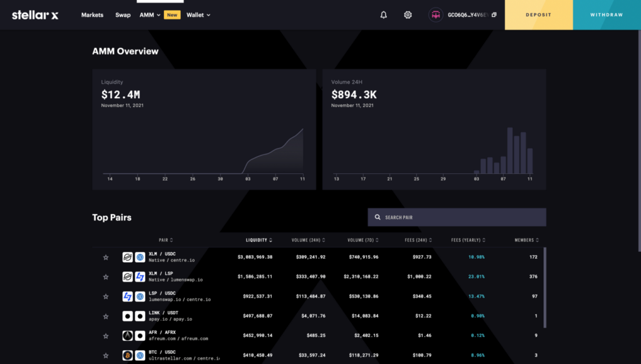This screenshot has height=364, width=641.
Task: Click the magnifier icon in Search Pair
Action: pos(377,218)
